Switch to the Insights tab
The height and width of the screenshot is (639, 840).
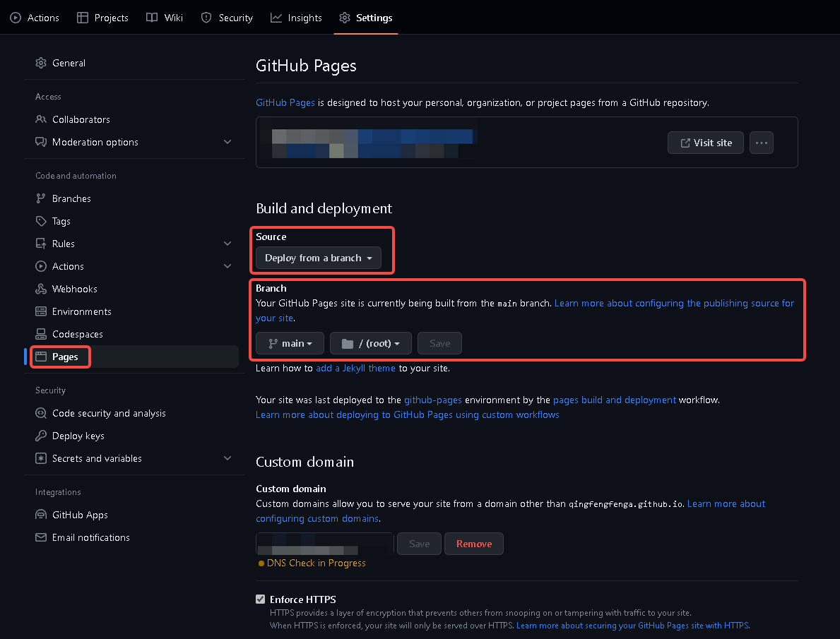[296, 18]
